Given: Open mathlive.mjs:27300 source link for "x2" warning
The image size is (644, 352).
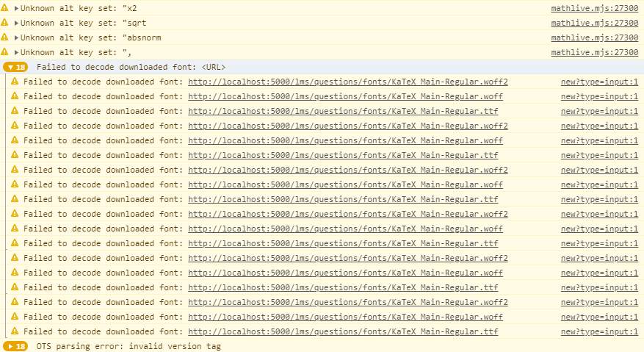Looking at the screenshot, I should point(594,8).
